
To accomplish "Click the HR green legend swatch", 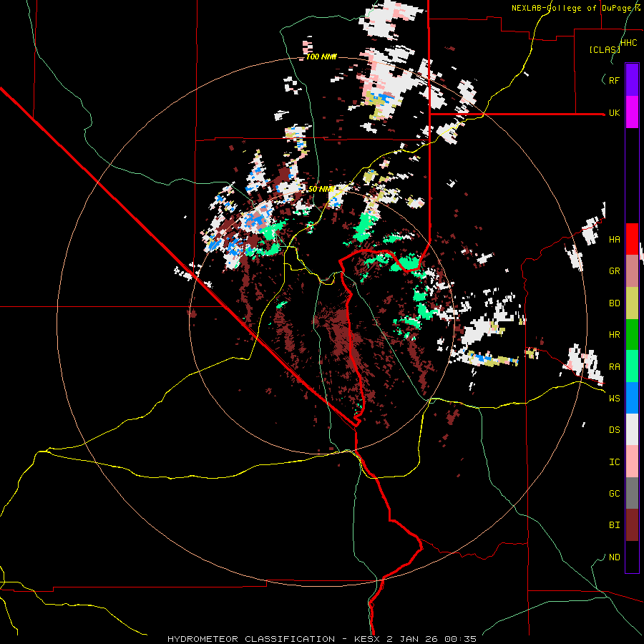I will point(632,335).
